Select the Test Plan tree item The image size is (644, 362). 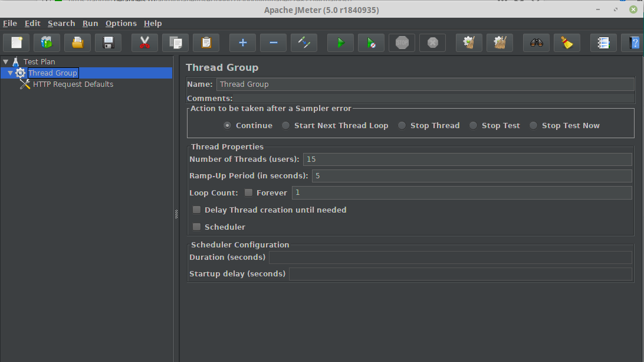tap(39, 61)
